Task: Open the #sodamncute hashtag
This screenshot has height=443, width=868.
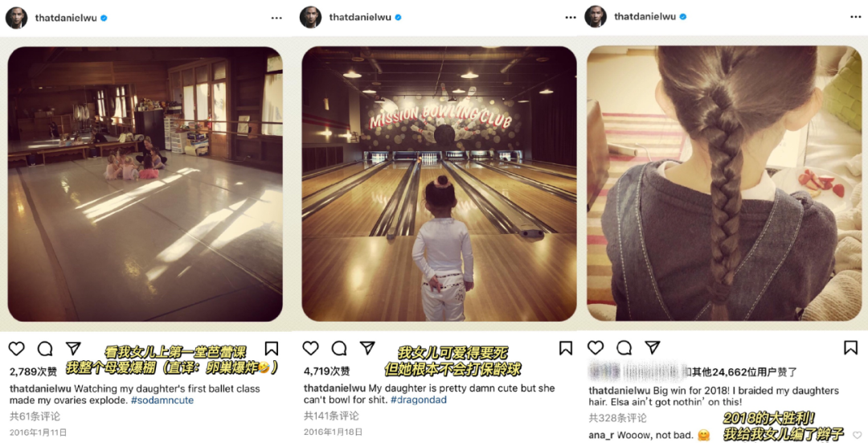Action: click(162, 400)
